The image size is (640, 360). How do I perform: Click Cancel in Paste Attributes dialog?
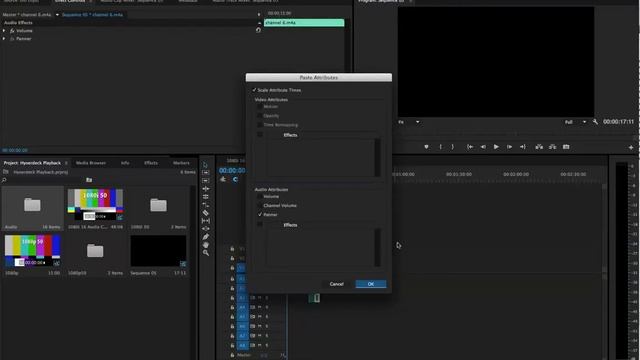[336, 284]
